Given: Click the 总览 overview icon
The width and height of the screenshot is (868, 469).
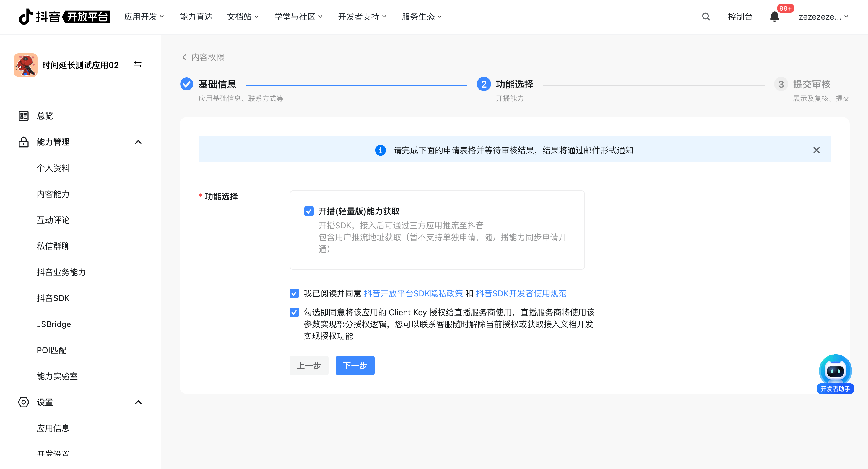Looking at the screenshot, I should click(23, 116).
